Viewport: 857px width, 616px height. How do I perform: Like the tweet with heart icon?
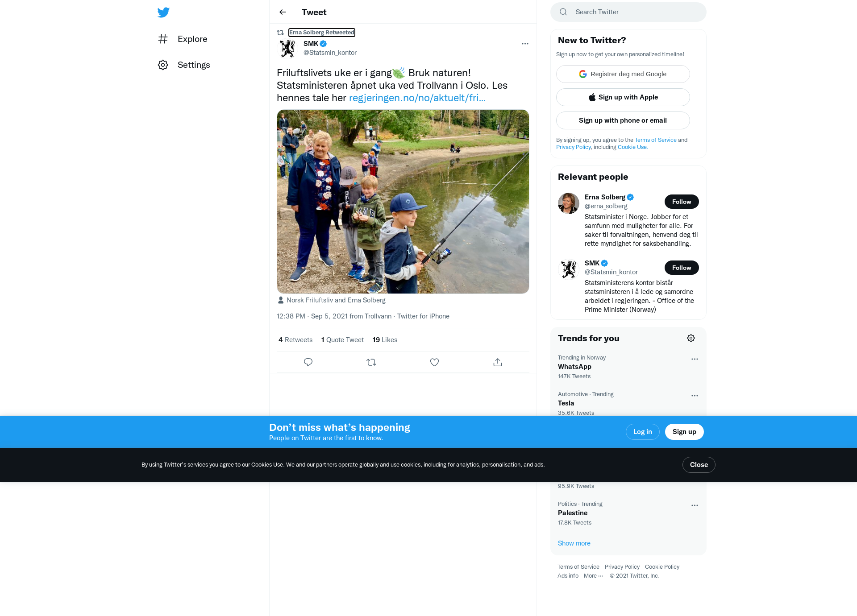434,362
